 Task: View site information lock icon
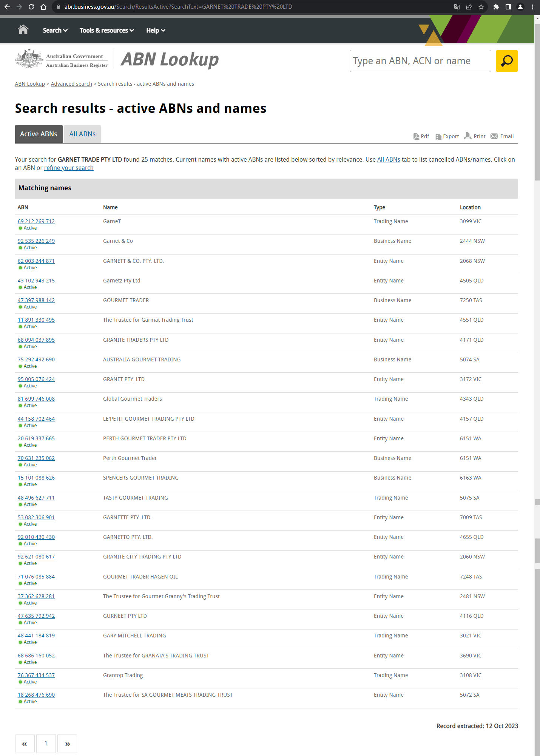coord(59,7)
